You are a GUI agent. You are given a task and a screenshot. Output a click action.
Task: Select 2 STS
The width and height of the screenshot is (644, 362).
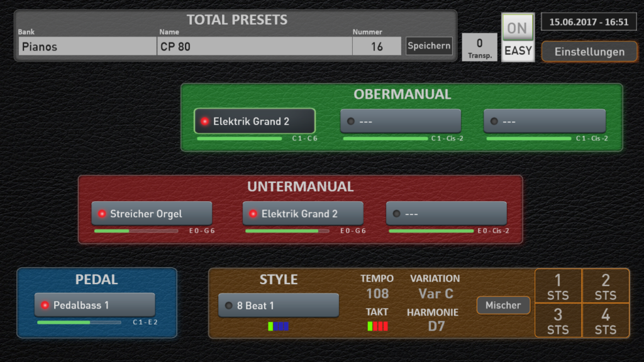point(606,287)
